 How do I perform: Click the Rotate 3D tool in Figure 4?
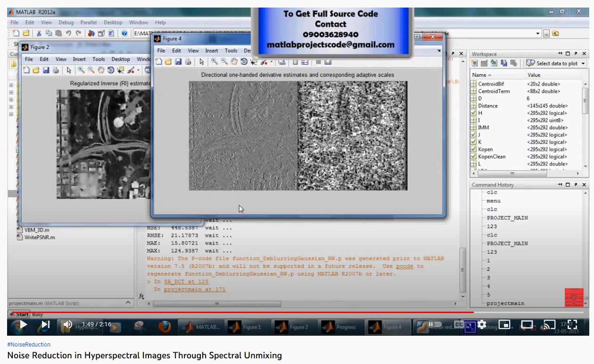244,62
